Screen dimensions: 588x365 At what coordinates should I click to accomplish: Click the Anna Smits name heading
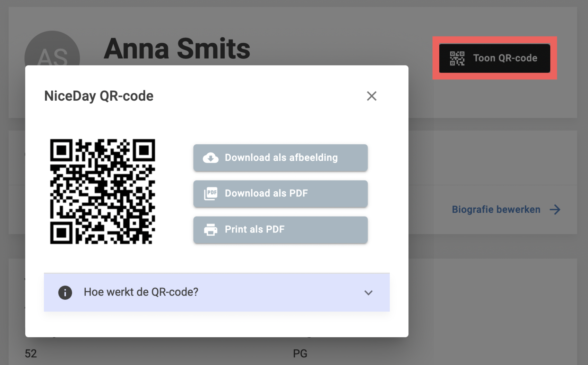pos(177,49)
